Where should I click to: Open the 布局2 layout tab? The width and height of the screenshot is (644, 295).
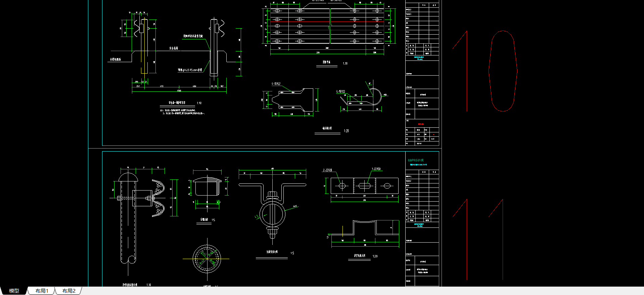tap(69, 291)
